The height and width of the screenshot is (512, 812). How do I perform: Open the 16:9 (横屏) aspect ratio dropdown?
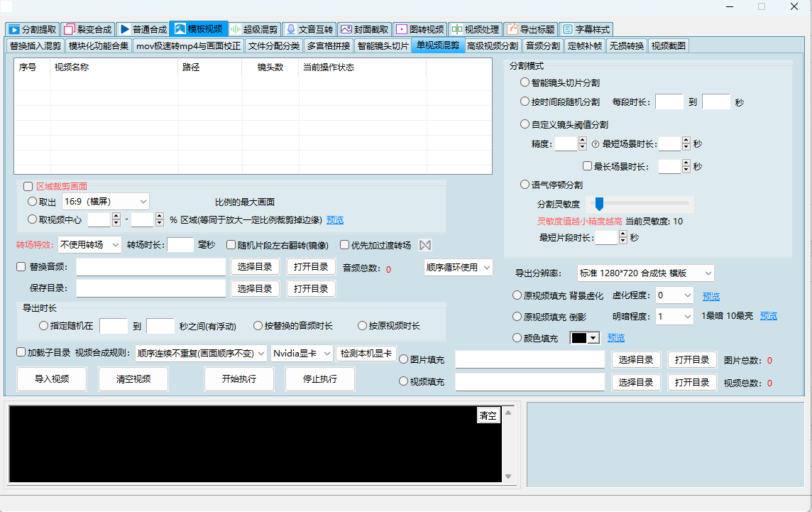[105, 202]
